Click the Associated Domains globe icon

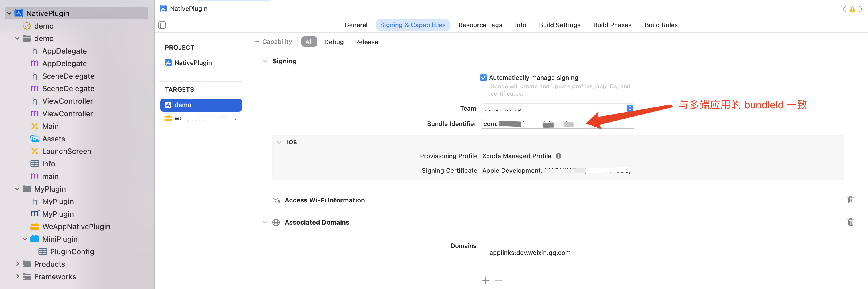[x=276, y=222]
